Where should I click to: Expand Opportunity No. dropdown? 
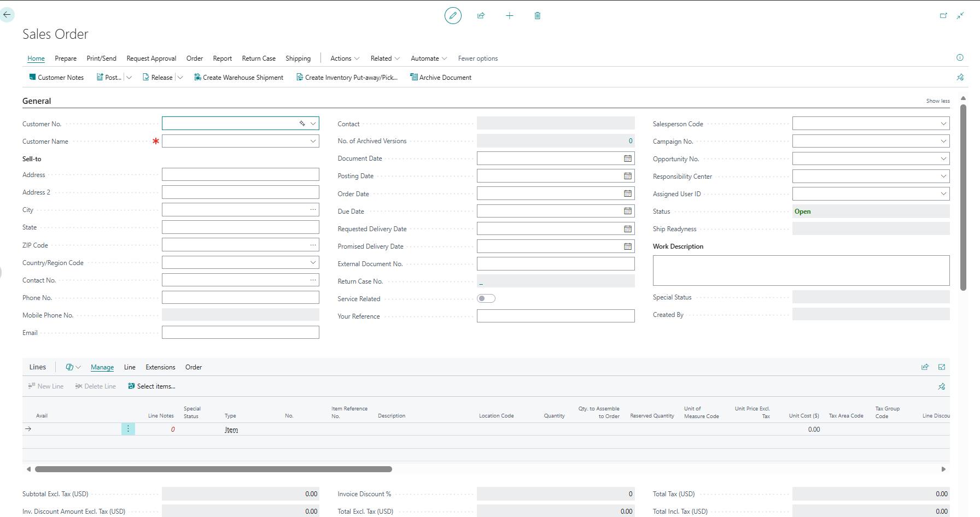[x=943, y=158]
